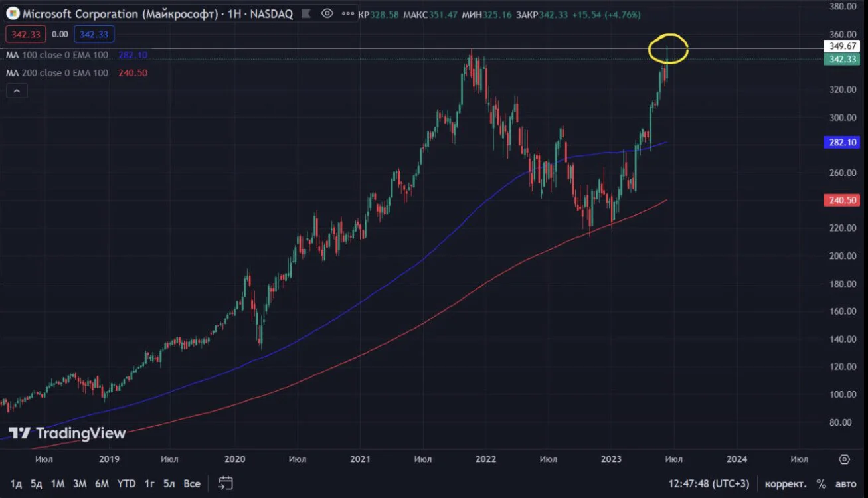This screenshot has height=498, width=868.
Task: Click the green 342.33 price axis label
Action: coord(841,59)
